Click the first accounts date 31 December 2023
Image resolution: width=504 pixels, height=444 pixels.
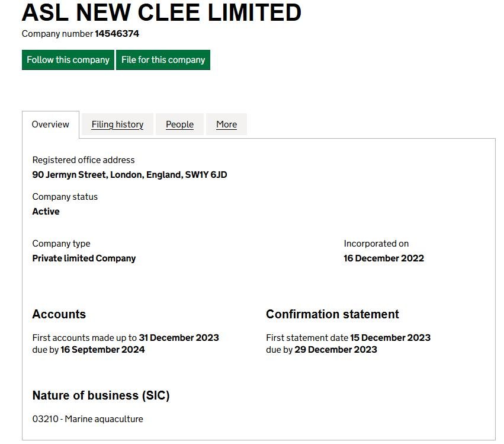[181, 337]
